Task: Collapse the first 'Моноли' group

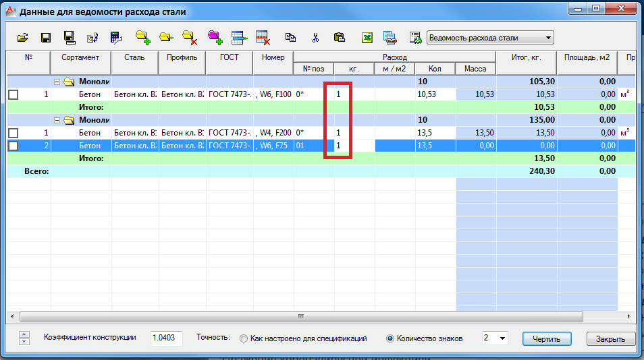Action: pos(59,82)
